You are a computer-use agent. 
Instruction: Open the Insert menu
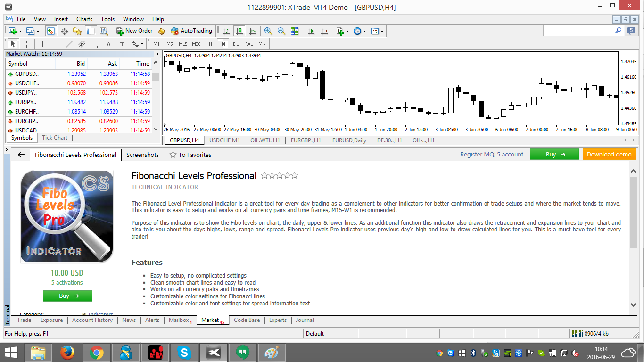[x=61, y=19]
